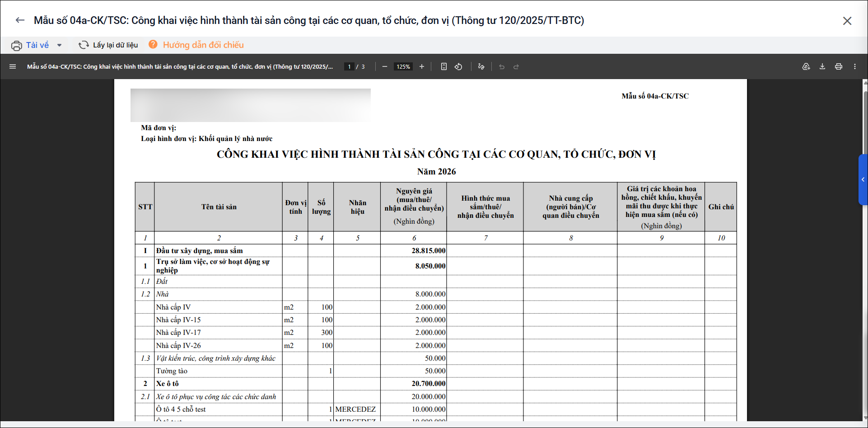The image size is (868, 428).
Task: Select the Tường rào row
Action: pos(436,371)
